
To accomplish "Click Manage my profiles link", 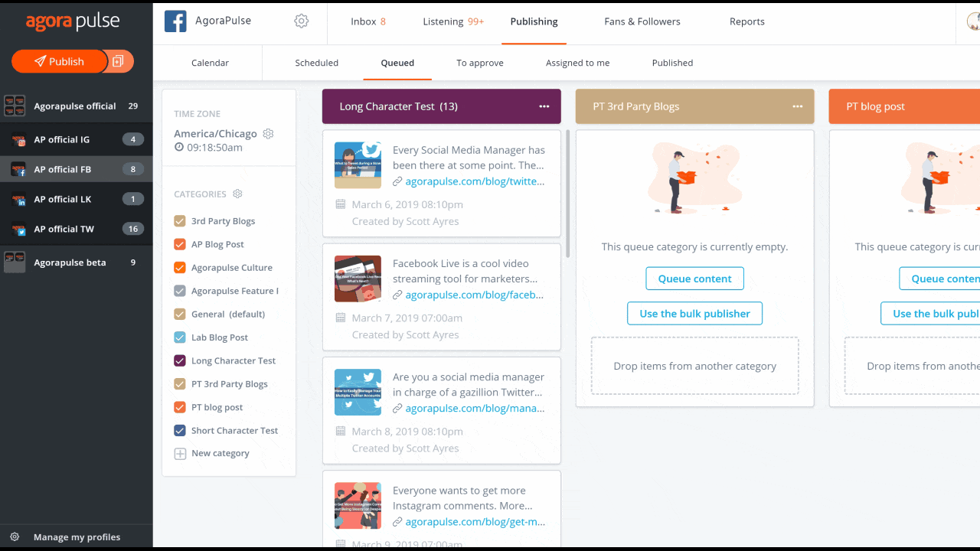I will point(77,537).
